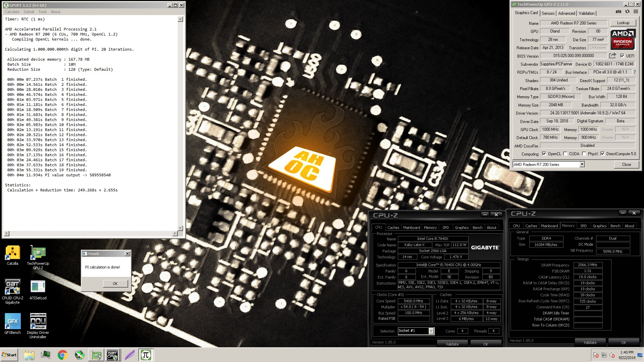Click the DRAM Frequency 2066.3 MHz value
The image size is (644, 362).
(x=588, y=265)
